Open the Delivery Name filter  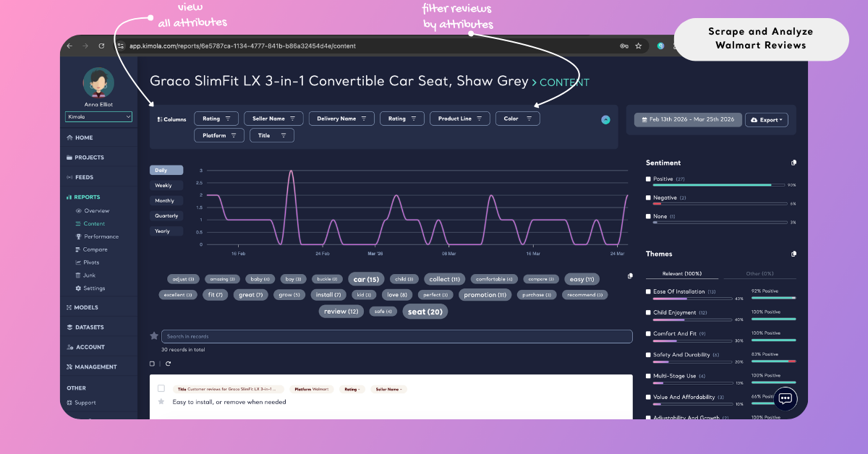tap(341, 119)
